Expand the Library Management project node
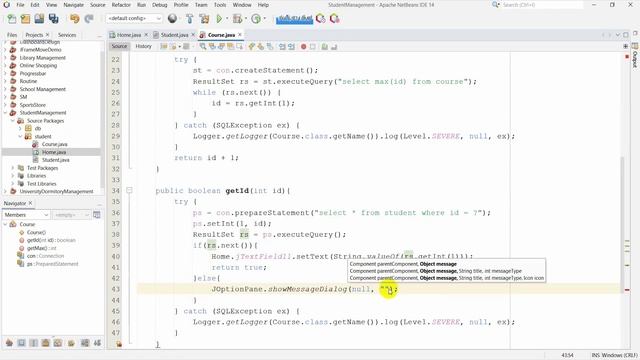 (x=6, y=58)
